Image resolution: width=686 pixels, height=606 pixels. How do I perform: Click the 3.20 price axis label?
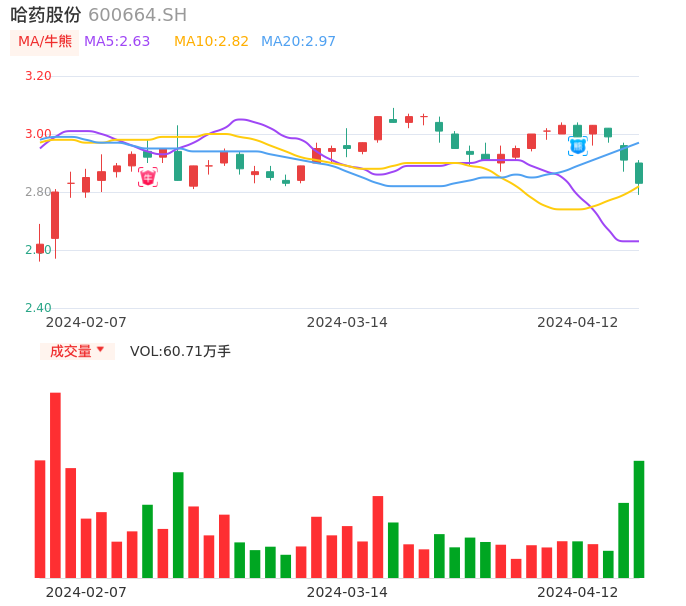pyautogui.click(x=38, y=76)
